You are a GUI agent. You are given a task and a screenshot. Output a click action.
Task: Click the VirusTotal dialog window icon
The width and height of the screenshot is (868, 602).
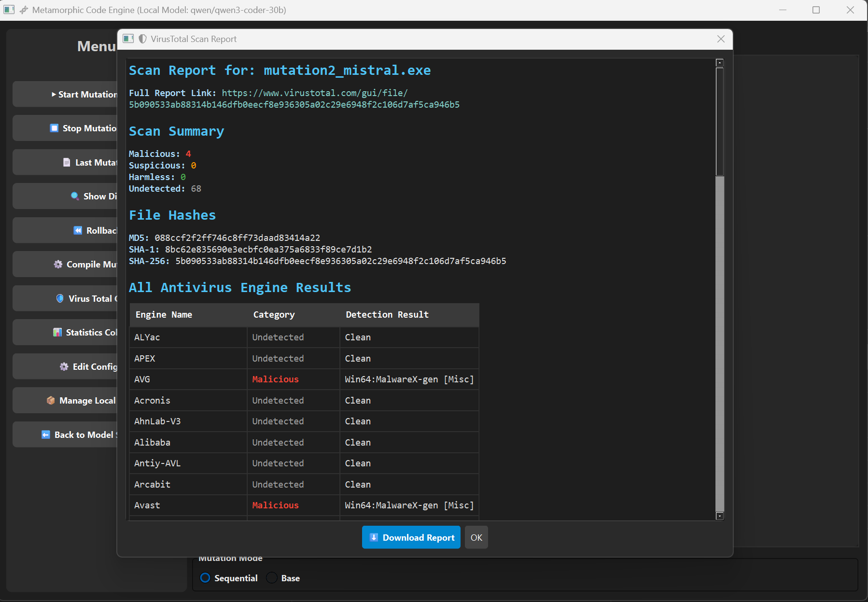(x=128, y=39)
